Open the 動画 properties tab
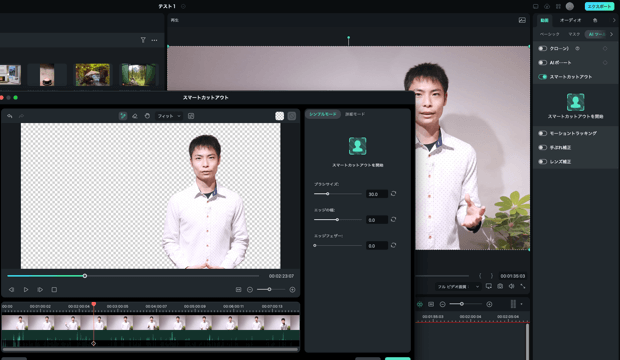This screenshot has height=360, width=620. click(544, 20)
